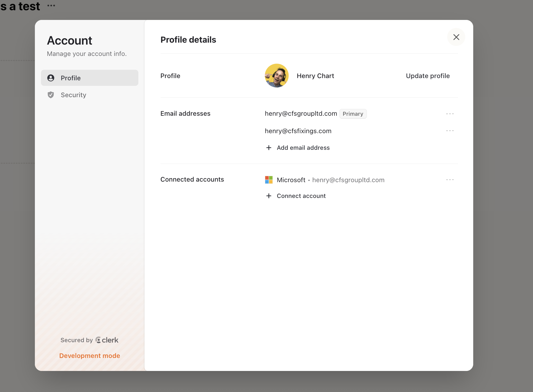Open options menu for henry@cfsgroupltd.com email
533x392 pixels.
coord(450,114)
